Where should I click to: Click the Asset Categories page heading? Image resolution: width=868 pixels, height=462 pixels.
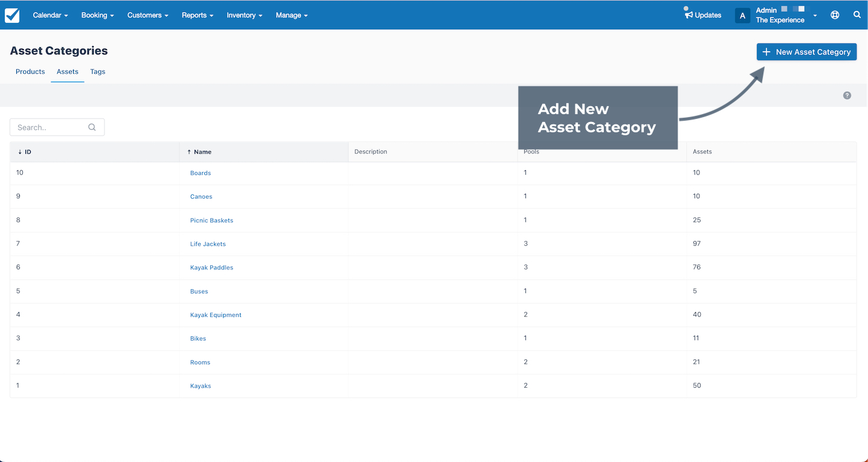click(59, 51)
